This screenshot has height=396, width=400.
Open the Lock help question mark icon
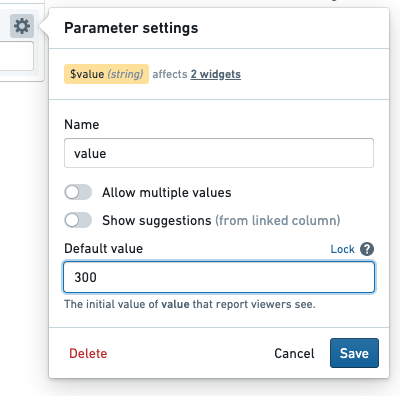(367, 249)
